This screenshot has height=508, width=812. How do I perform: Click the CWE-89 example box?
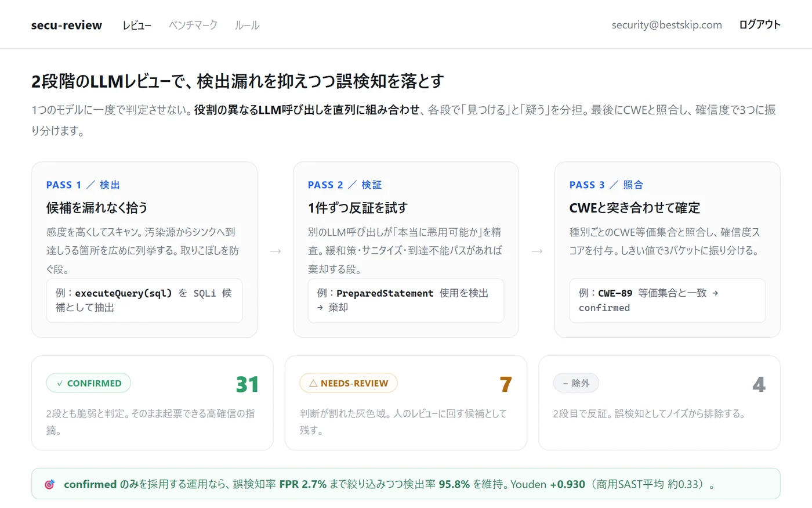(x=668, y=301)
